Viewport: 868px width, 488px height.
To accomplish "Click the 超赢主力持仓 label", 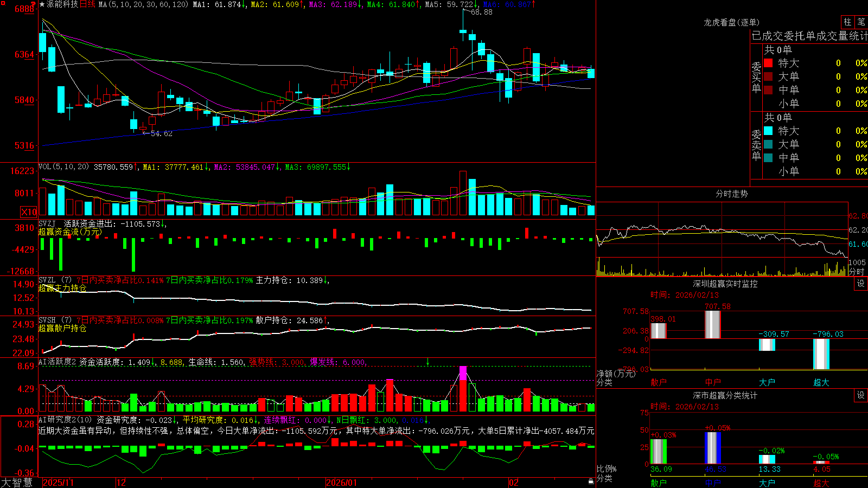I will [62, 288].
